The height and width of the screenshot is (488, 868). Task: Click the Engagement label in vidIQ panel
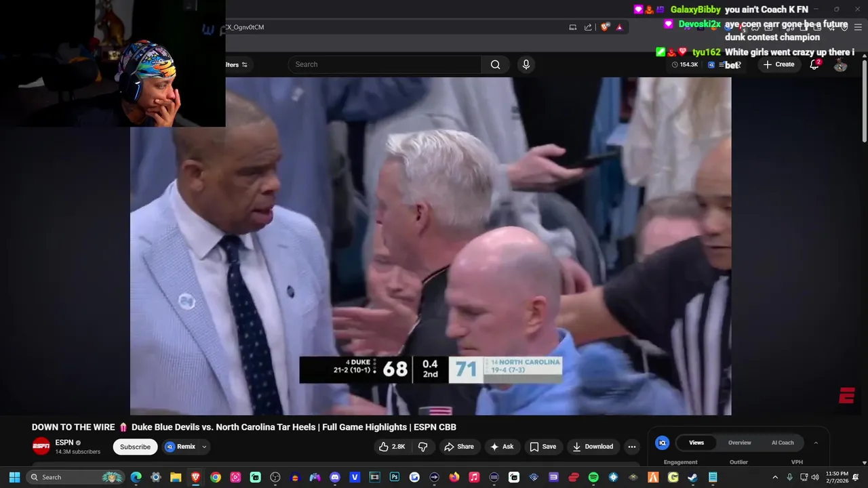point(680,462)
